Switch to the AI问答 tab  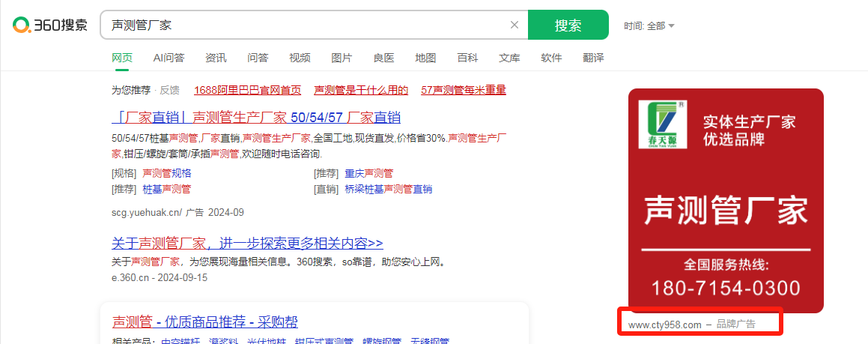point(169,58)
